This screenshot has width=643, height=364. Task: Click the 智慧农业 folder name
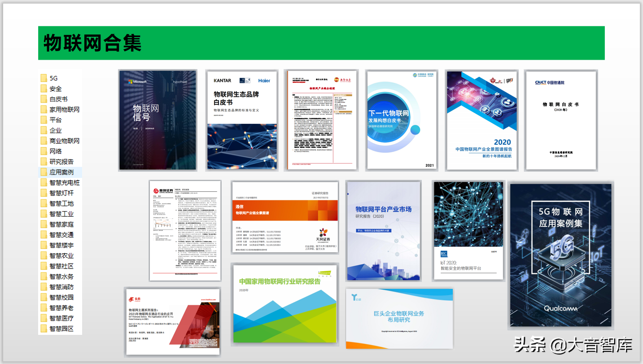click(x=61, y=256)
